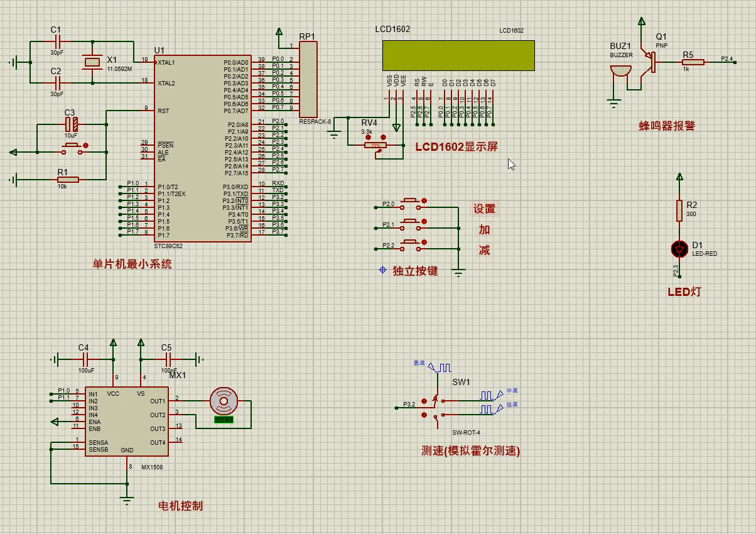Click the R2 300 ohm resistor

click(679, 210)
